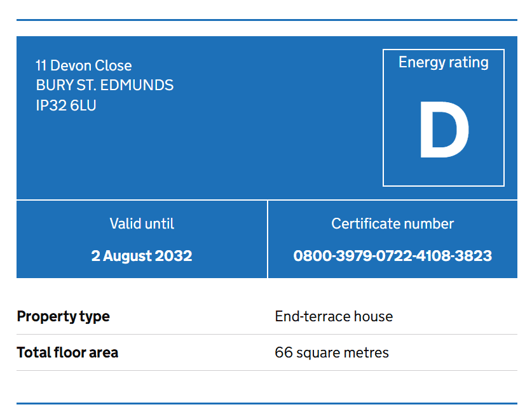The image size is (532, 414).
Task: Select the postcode IP32 6LU
Action: tap(66, 105)
